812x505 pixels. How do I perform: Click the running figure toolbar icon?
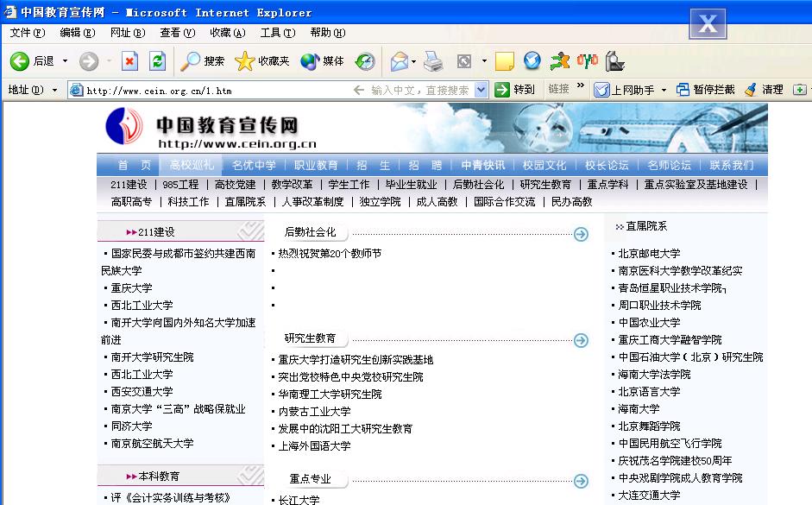pos(559,61)
